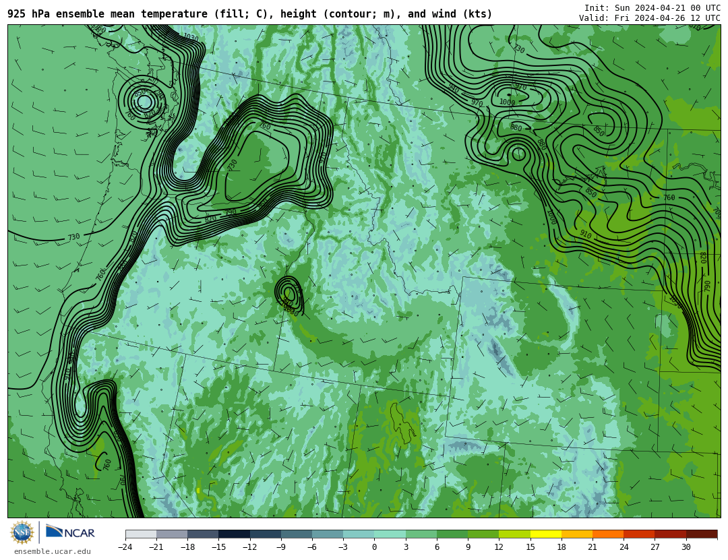The width and height of the screenshot is (728, 560).
Task: Pick the olive green swatch between 9 and 12
Action: click(x=483, y=534)
